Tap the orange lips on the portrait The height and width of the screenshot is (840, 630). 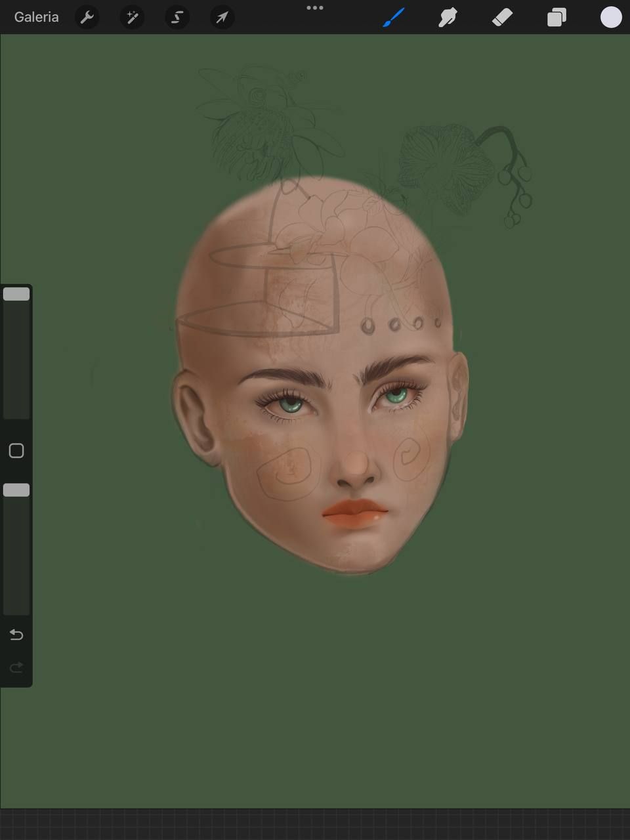point(355,513)
